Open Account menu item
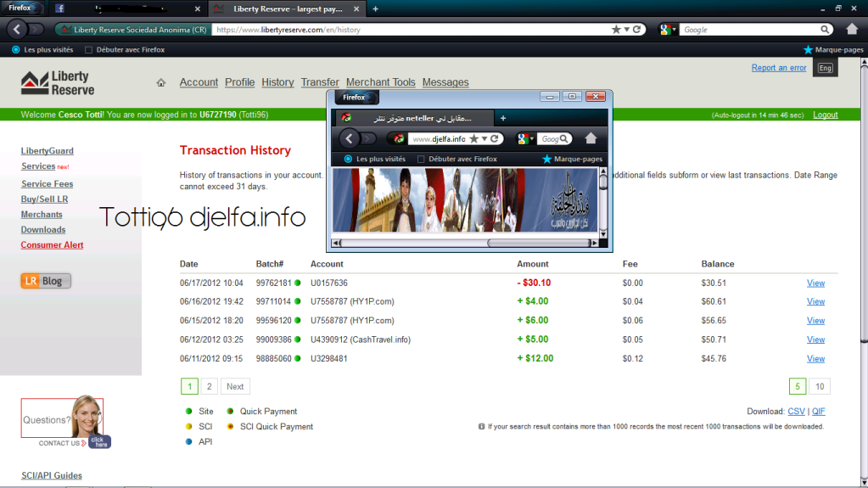The height and width of the screenshot is (488, 868). [199, 82]
